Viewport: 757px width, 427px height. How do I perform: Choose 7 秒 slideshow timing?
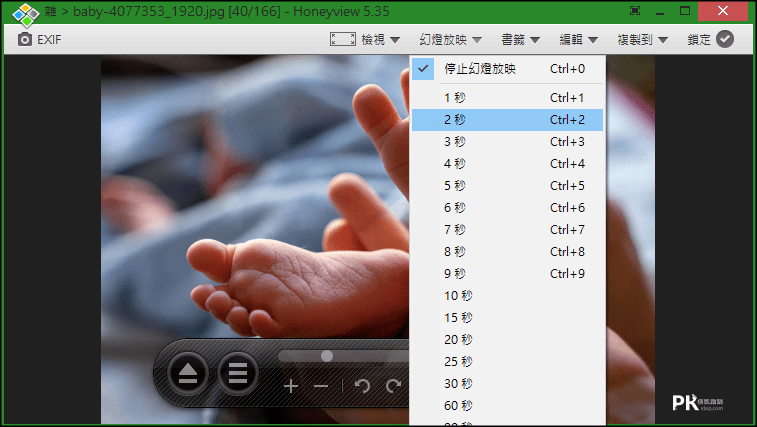coord(507,229)
